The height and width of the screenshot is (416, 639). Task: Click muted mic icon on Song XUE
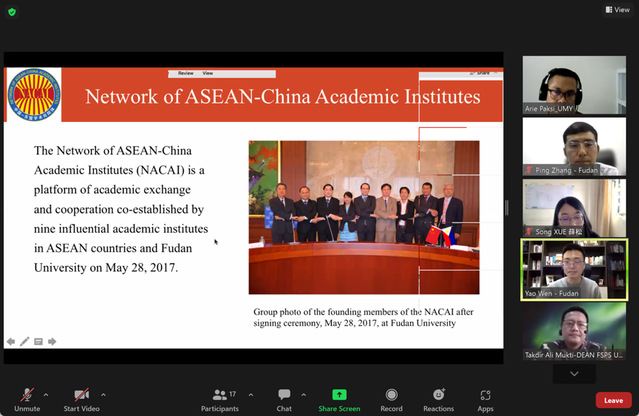[x=529, y=231]
